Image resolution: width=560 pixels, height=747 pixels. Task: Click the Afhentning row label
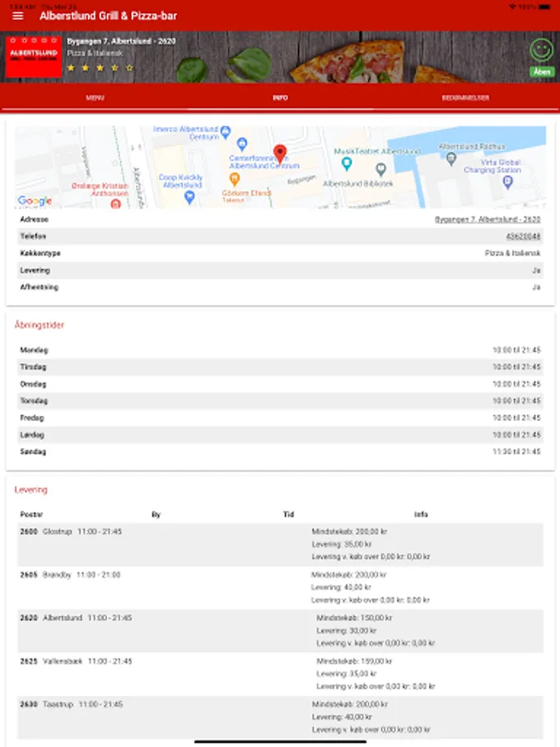[x=39, y=287]
